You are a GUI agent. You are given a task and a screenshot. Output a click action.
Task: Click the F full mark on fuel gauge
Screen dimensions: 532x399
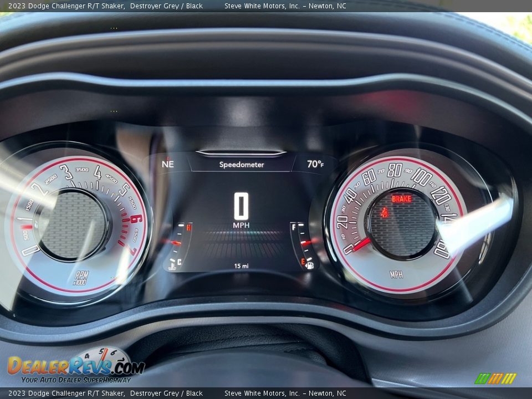(294, 227)
